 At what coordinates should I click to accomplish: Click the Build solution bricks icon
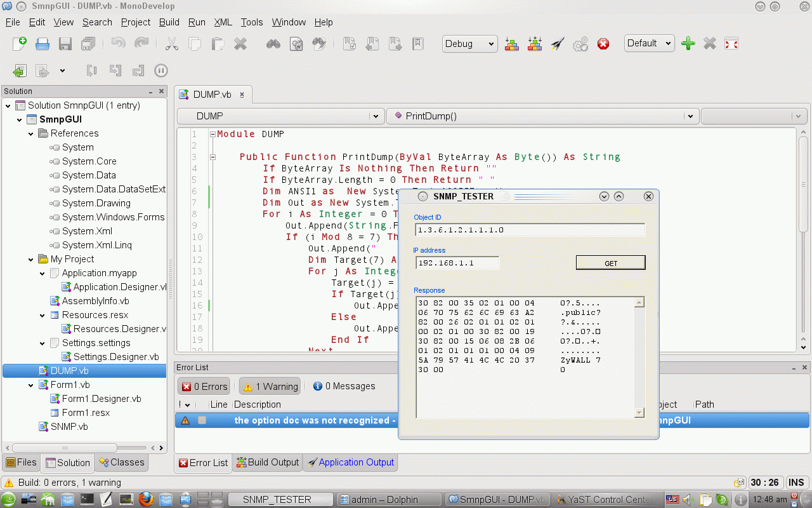pyautogui.click(x=512, y=44)
